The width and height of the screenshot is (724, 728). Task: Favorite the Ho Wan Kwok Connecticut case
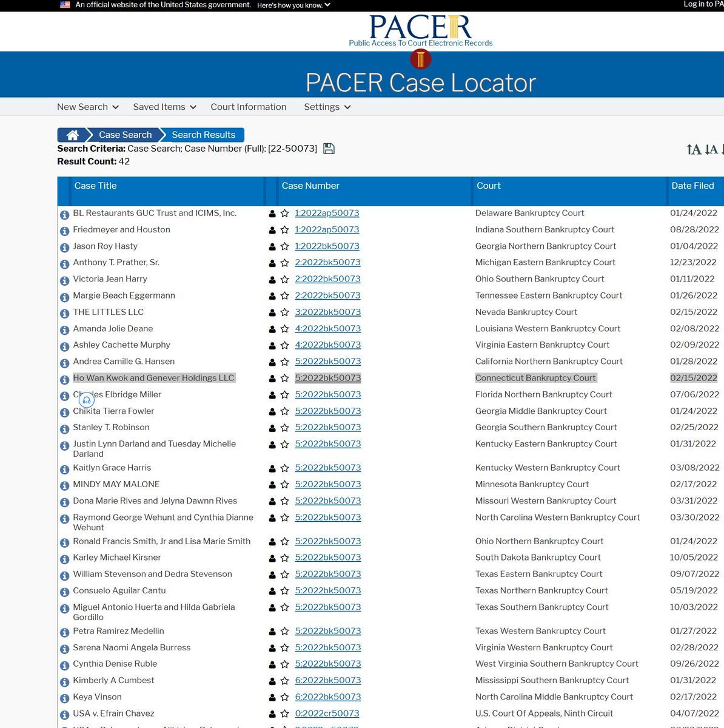284,379
